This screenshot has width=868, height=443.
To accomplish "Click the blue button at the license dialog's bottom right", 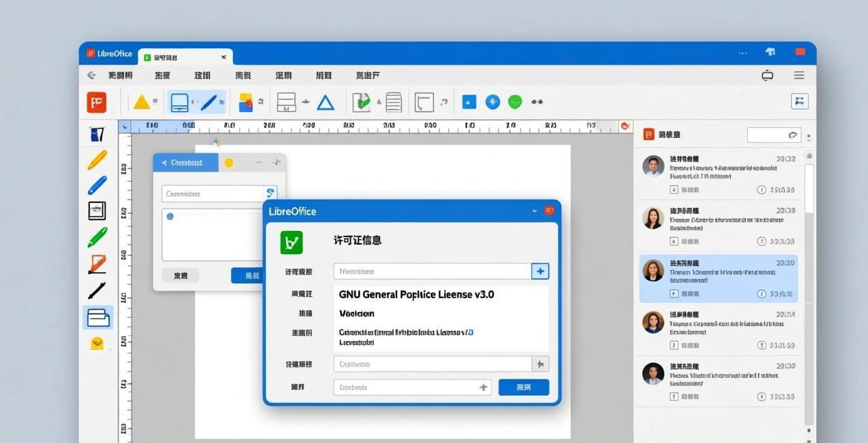I will click(x=524, y=387).
